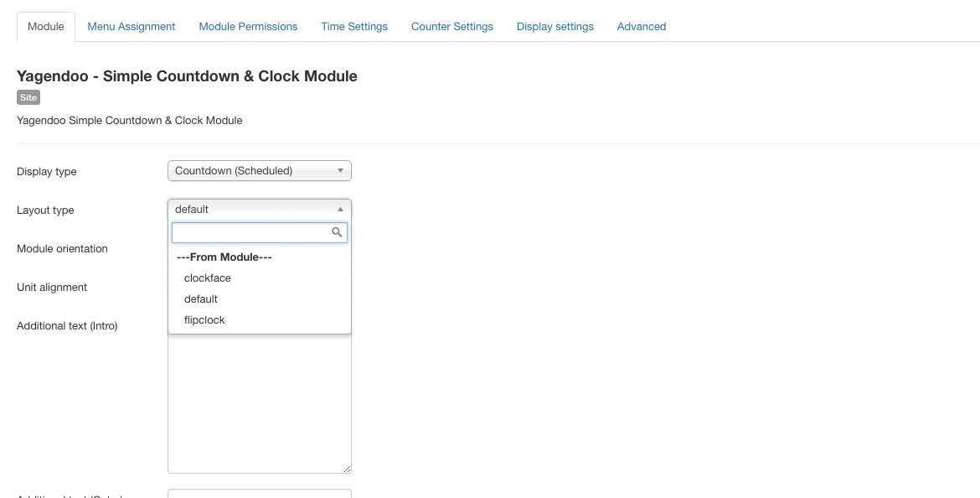Grab the Intro textarea resize handle
980x498 pixels.
click(347, 469)
